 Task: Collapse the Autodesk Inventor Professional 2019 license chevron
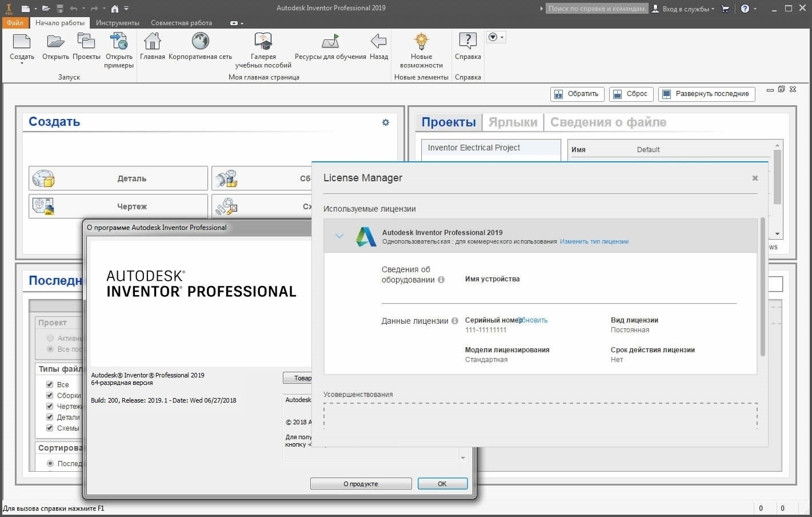339,236
